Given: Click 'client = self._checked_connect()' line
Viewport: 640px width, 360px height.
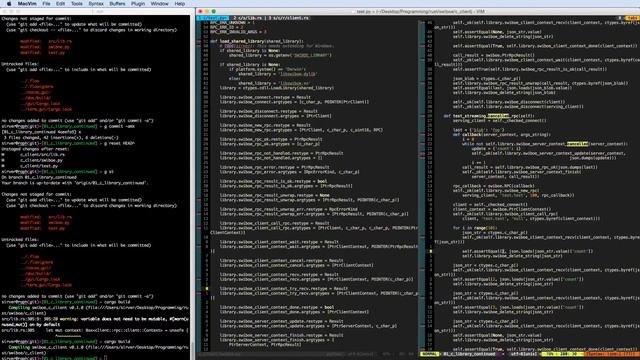Looking at the screenshot, I should 490,204.
